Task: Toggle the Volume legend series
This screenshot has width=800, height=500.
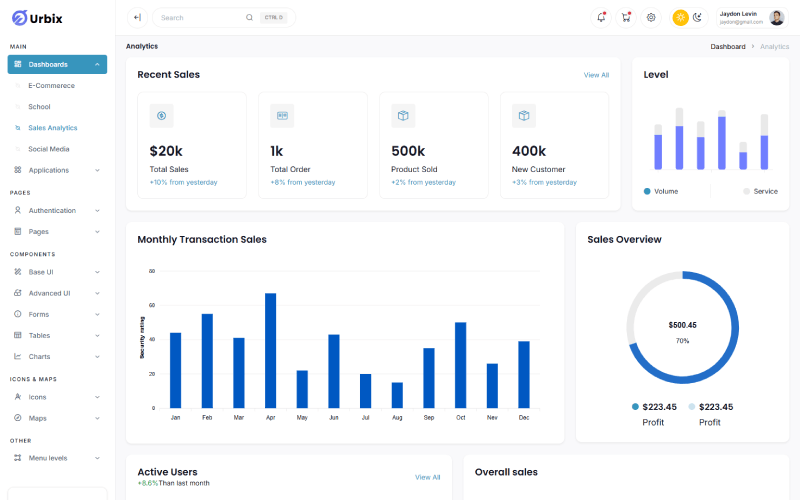Action: pos(660,191)
